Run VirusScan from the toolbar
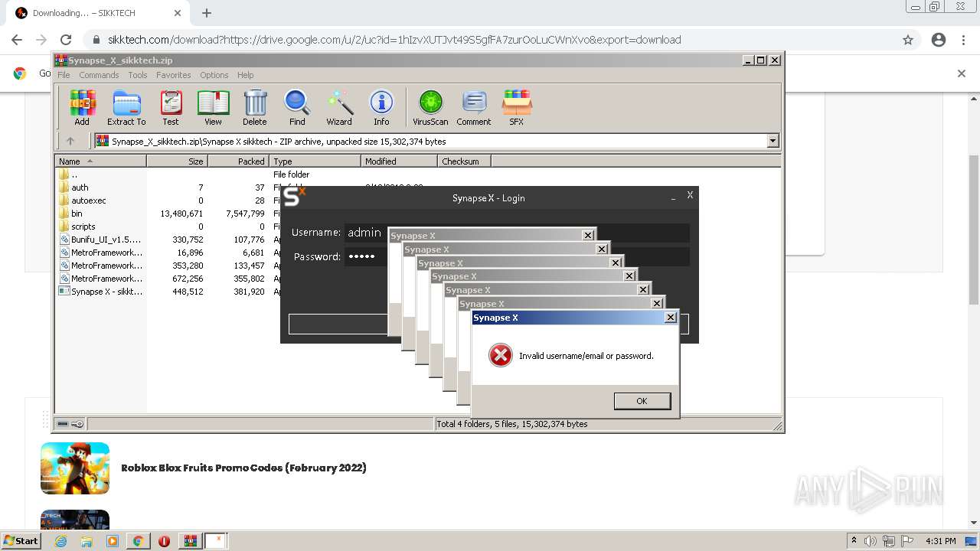Image resolution: width=980 pixels, height=551 pixels. (430, 108)
